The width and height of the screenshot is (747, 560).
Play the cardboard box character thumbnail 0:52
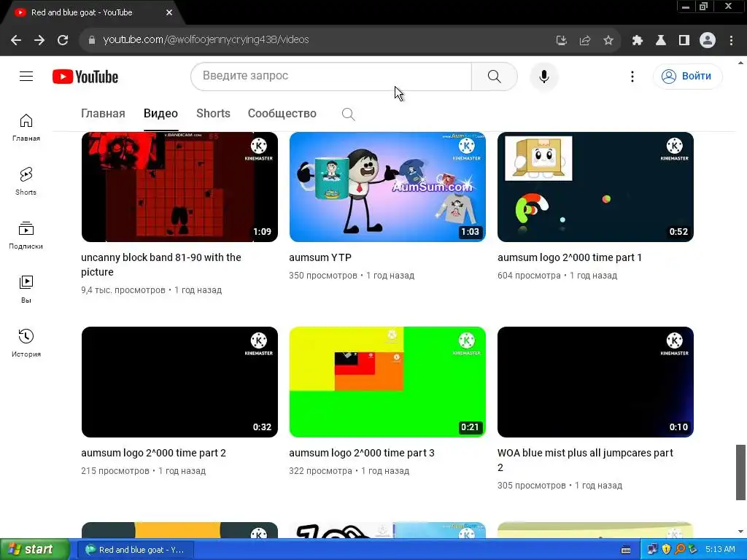[x=595, y=187]
